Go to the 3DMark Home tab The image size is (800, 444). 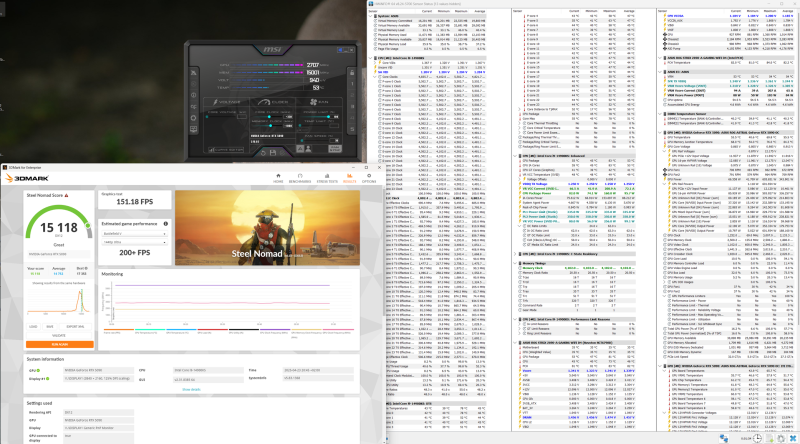[x=278, y=178]
